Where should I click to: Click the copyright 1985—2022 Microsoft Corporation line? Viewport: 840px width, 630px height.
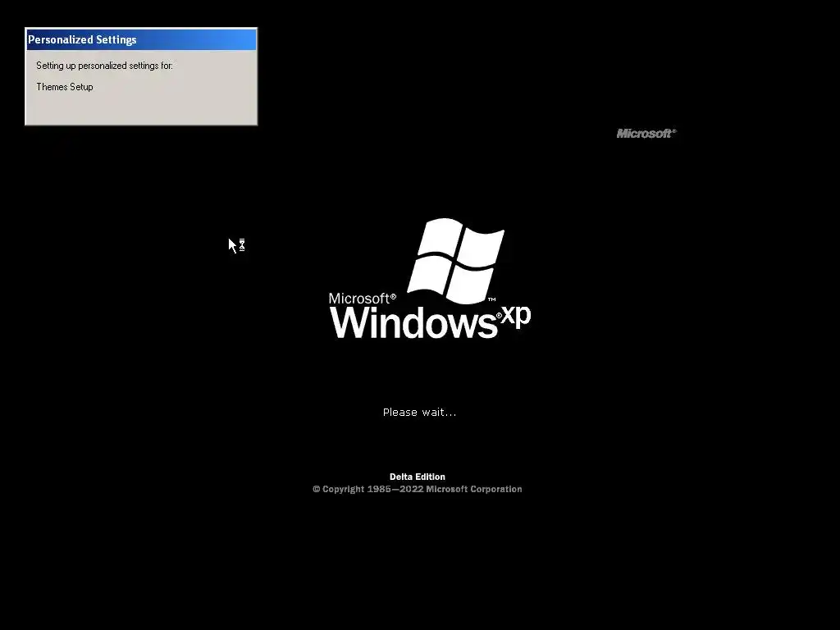tap(418, 489)
